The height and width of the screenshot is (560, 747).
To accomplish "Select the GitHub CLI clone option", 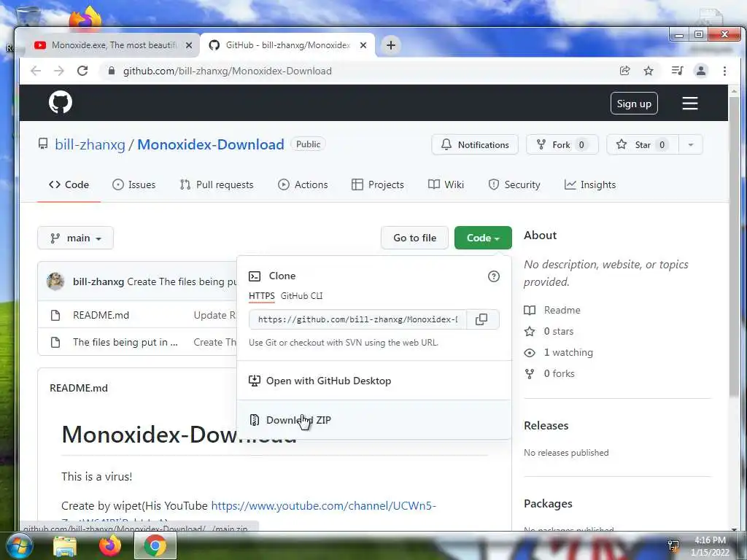I will [x=301, y=296].
